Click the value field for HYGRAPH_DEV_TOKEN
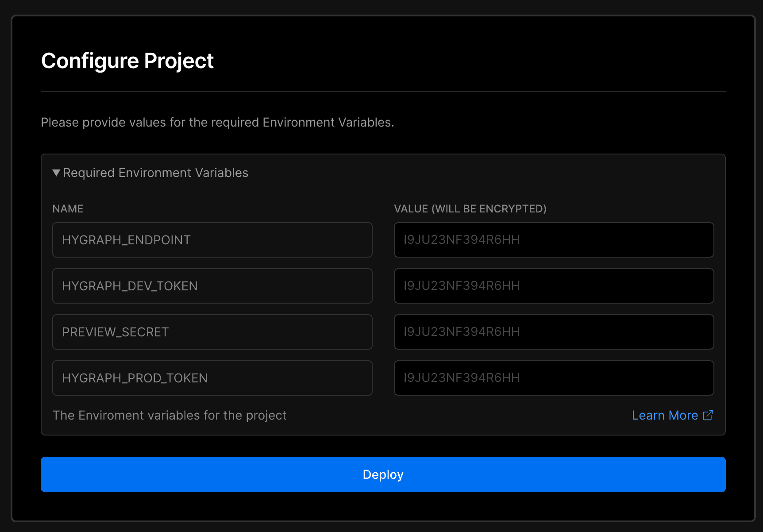Image resolution: width=763 pixels, height=532 pixels. (x=554, y=286)
